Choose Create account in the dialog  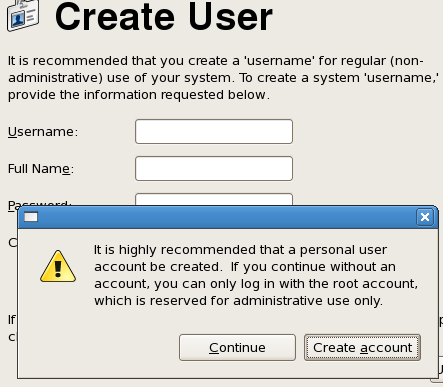(x=362, y=347)
